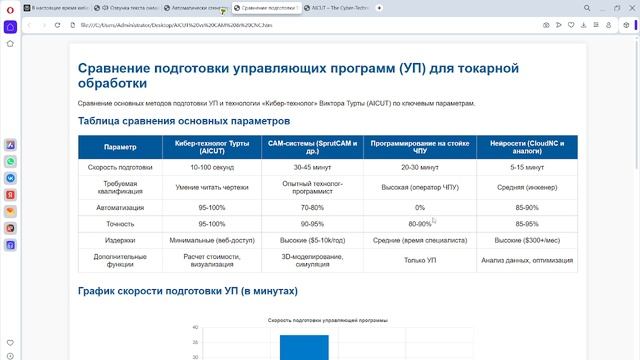This screenshot has width=640, height=360.
Task: Take a snapshot with camera icon
Action: (546, 25)
